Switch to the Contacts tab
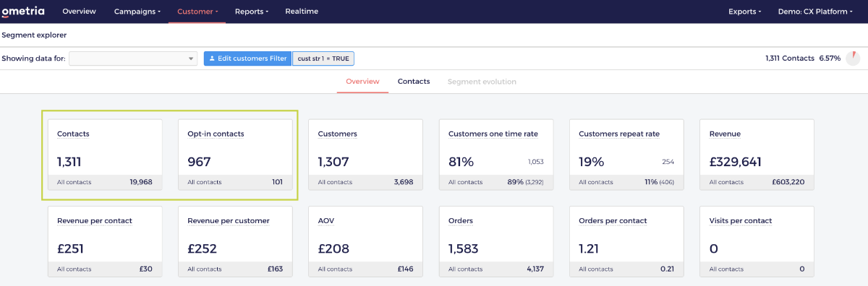The width and height of the screenshot is (868, 286). [x=414, y=82]
